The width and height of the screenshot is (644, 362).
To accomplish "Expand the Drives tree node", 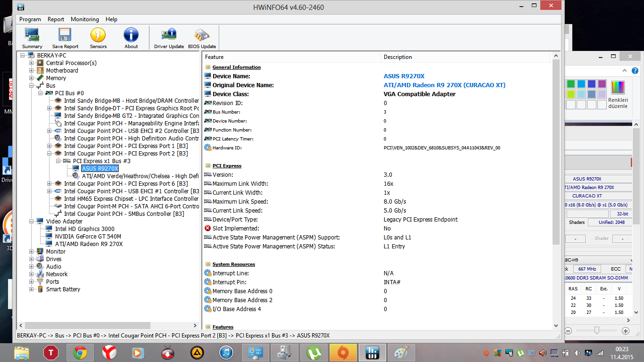I will coord(32,259).
